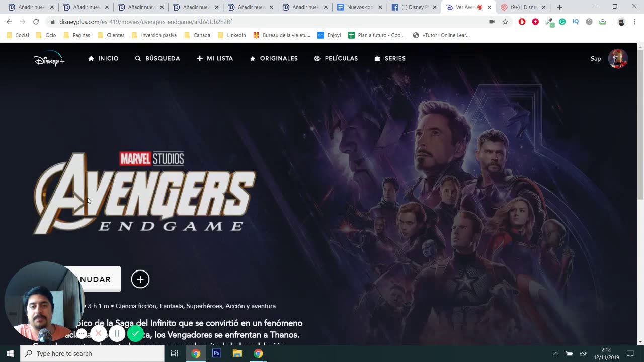The height and width of the screenshot is (362, 644).
Task: Open Enjoy! bookmark
Action: [329, 35]
